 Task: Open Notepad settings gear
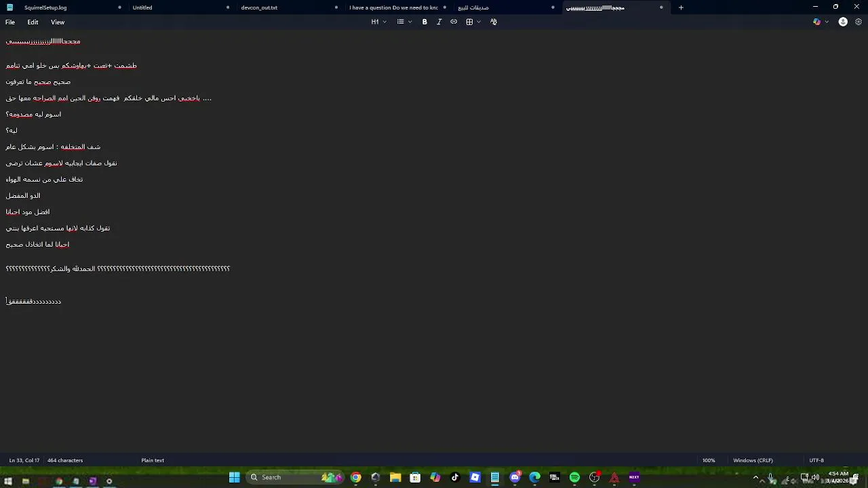[x=859, y=22]
